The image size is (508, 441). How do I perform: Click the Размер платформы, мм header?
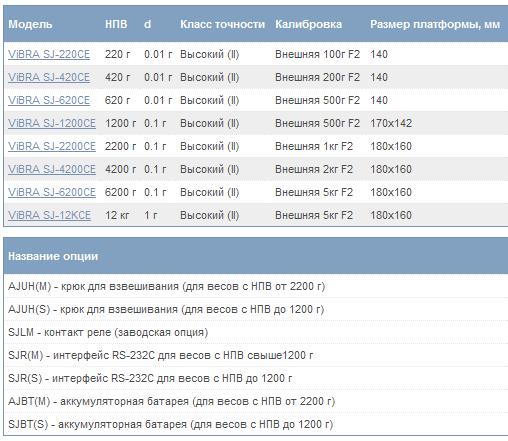pos(435,24)
